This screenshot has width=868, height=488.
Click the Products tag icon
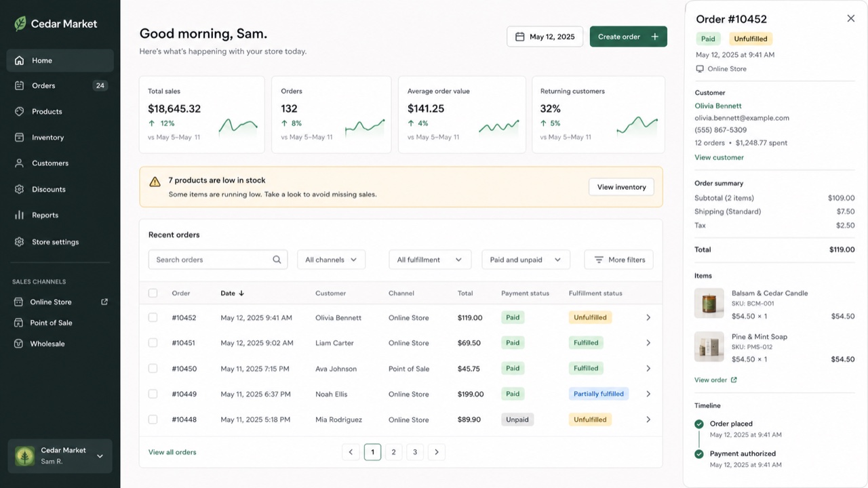[x=19, y=111]
